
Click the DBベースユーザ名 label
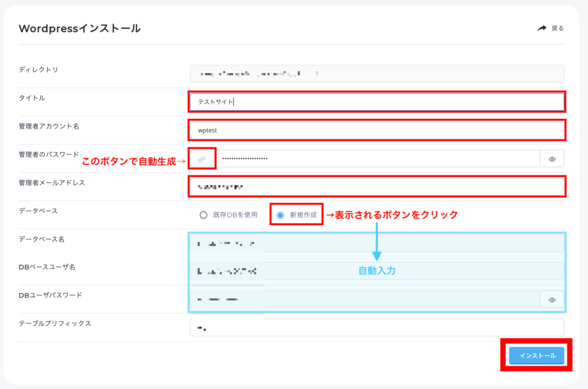pyautogui.click(x=47, y=267)
